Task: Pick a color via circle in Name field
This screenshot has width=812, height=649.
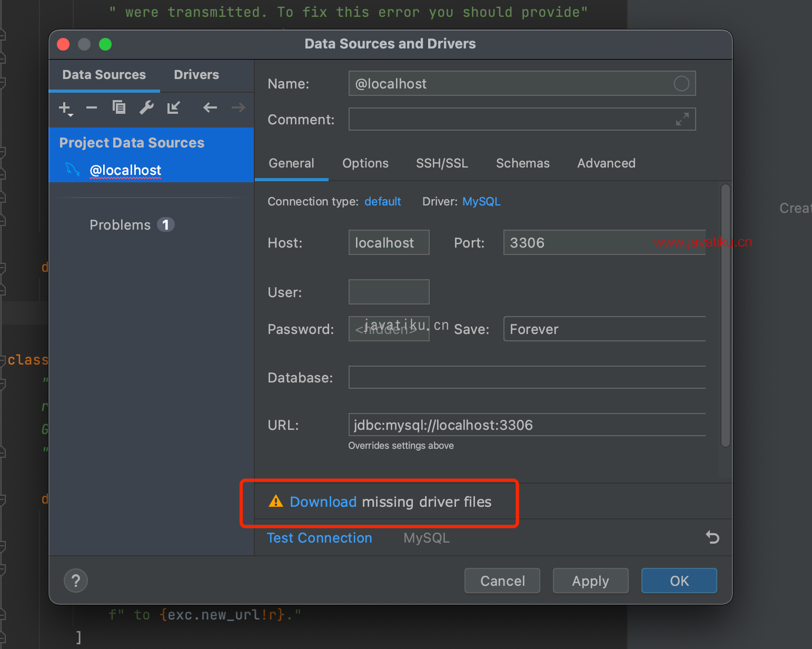Action: tap(681, 84)
